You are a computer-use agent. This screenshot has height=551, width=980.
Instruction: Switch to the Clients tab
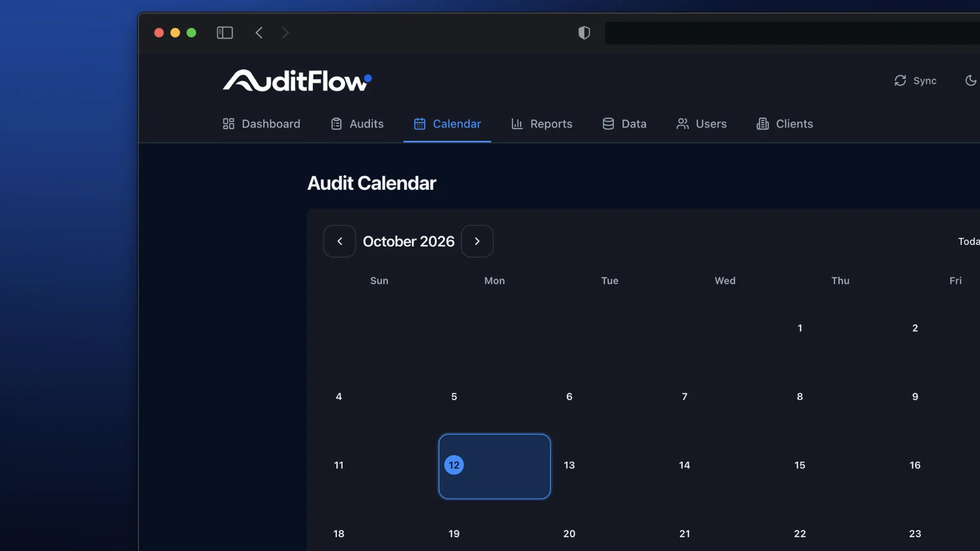[785, 124]
